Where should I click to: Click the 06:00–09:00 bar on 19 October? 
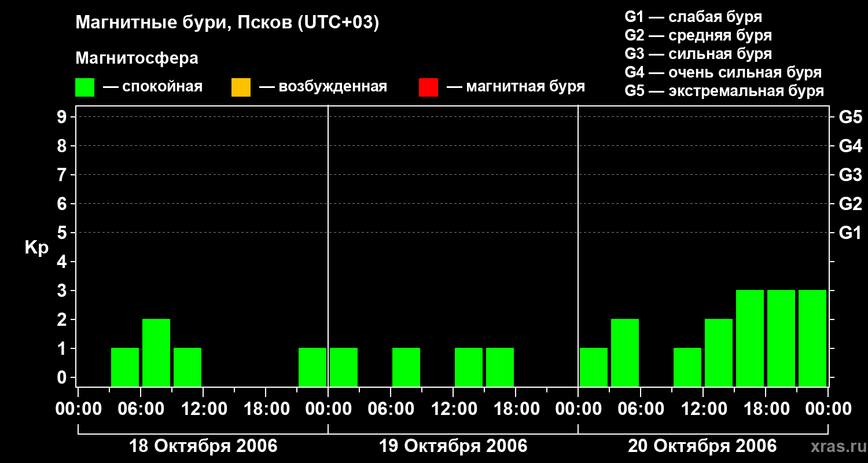tap(406, 367)
